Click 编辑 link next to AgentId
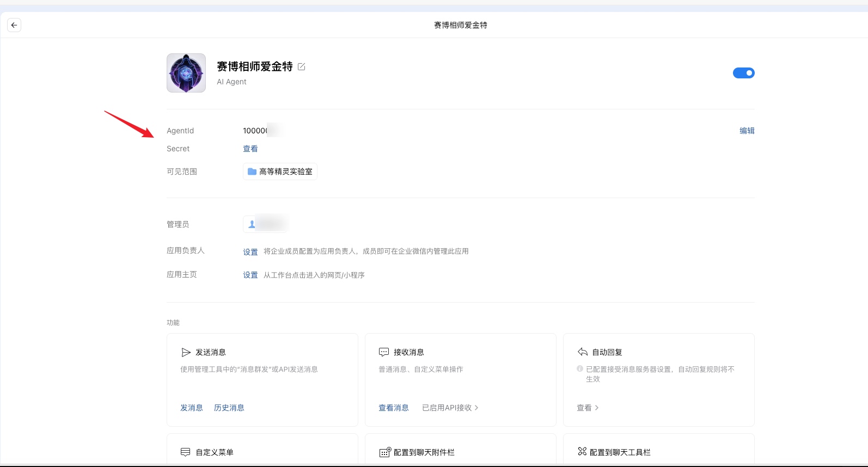Screen dimensions: 868x467 tap(747, 131)
